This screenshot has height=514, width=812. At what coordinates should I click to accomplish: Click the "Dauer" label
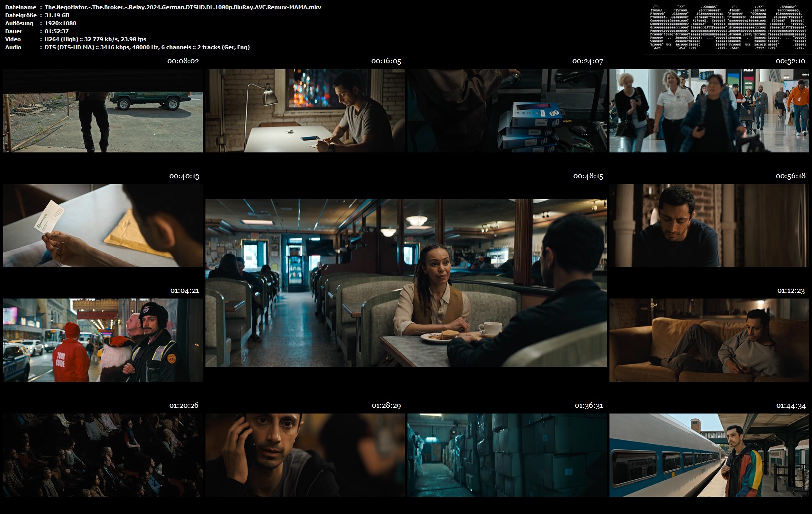pos(14,31)
